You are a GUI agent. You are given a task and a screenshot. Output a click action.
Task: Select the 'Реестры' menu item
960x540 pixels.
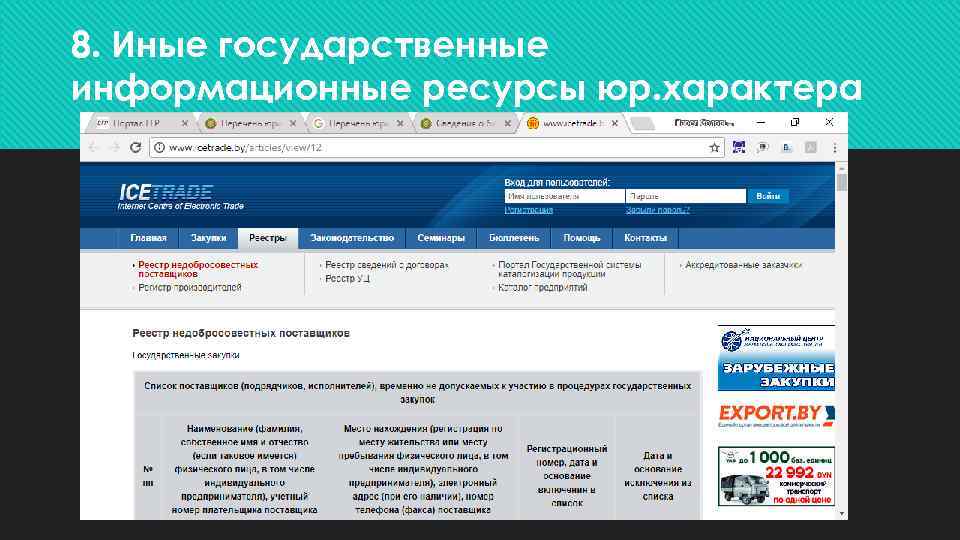(268, 238)
